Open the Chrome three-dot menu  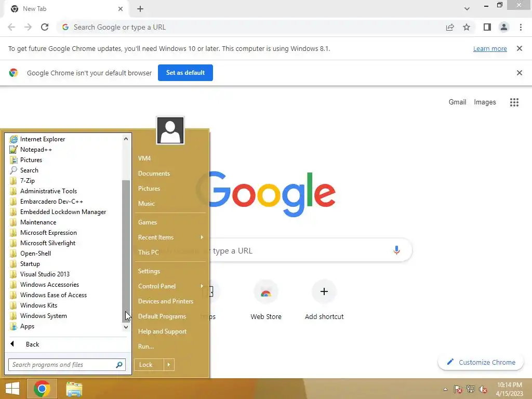click(521, 27)
